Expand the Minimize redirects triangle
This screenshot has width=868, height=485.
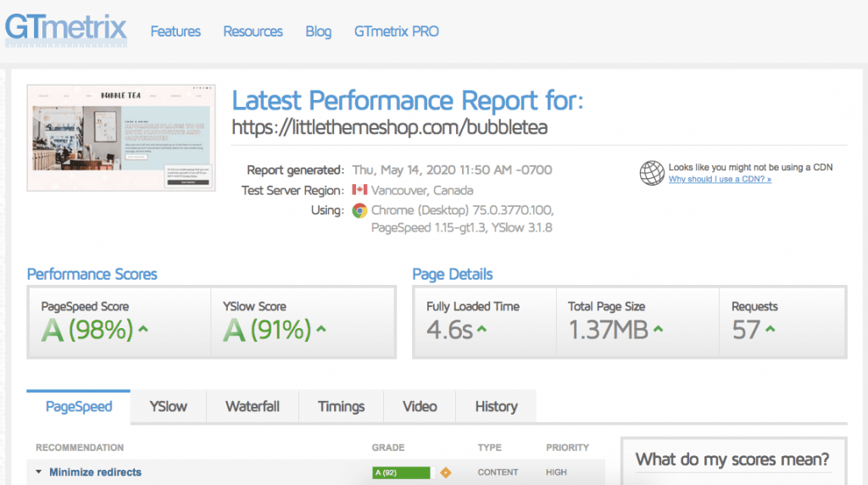click(38, 471)
